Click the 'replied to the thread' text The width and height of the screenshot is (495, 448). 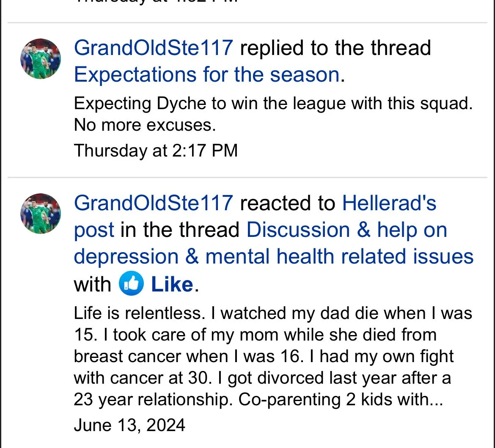pyautogui.click(x=335, y=48)
